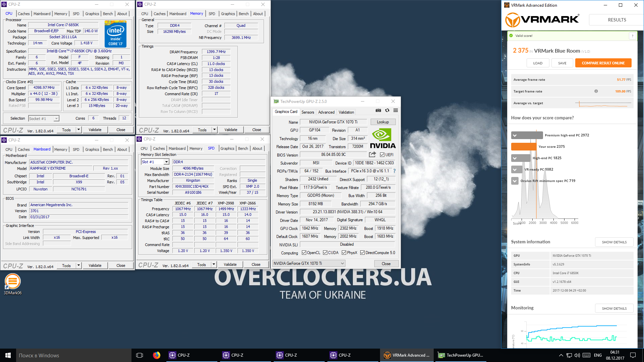Click GPU-Z refresh icon
The width and height of the screenshot is (644, 362).
click(x=387, y=110)
